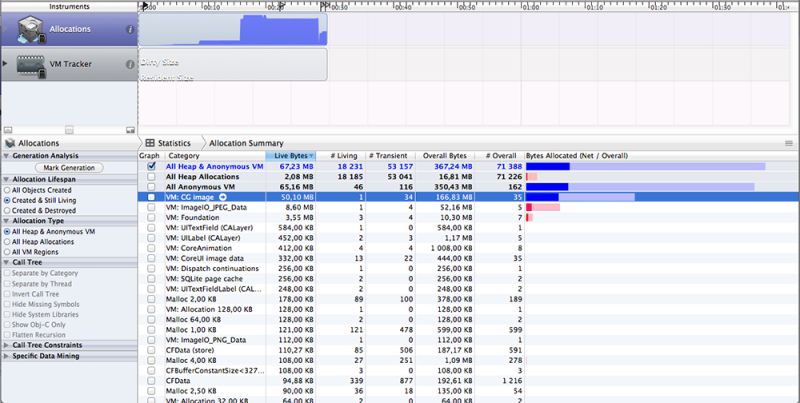Collapse the Generation Analysis section
The width and height of the screenshot is (800, 403).
pyautogui.click(x=6, y=156)
